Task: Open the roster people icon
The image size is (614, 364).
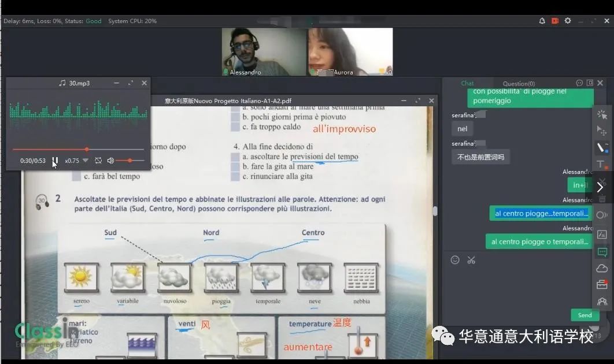Action: [x=602, y=301]
